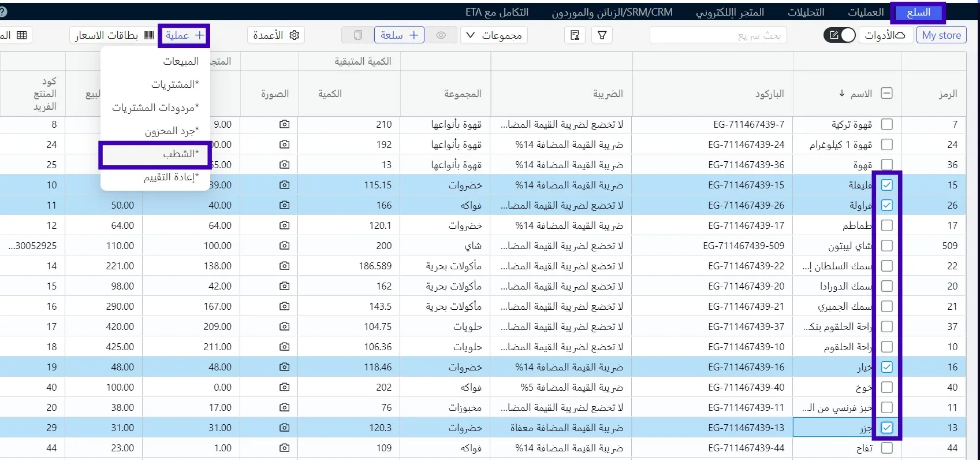Open camera image icon for خوخ row
The height and width of the screenshot is (460, 980).
(x=284, y=387)
